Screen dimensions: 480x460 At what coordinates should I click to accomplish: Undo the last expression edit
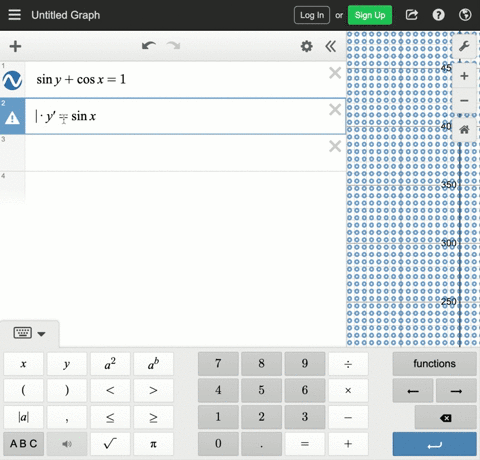coord(149,46)
